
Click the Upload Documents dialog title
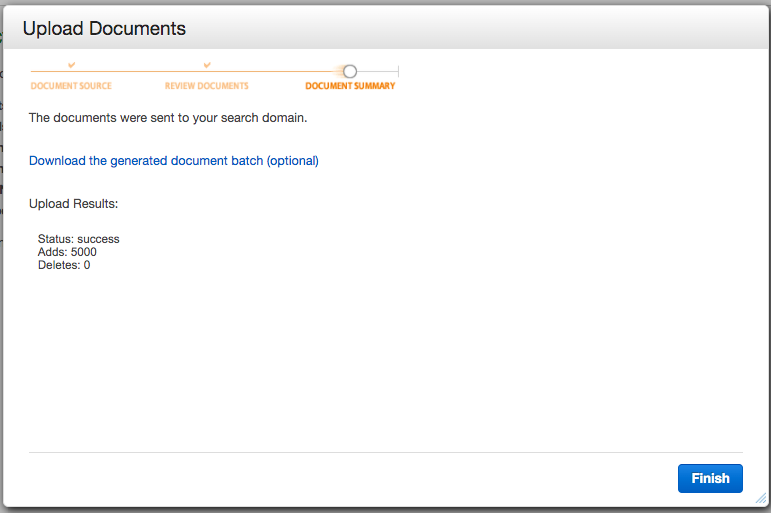[x=104, y=28]
